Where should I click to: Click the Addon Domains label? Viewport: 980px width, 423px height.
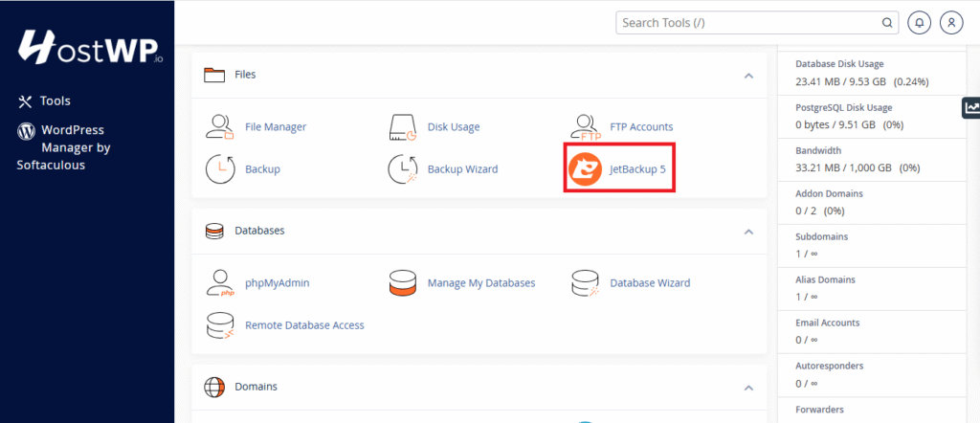830,193
